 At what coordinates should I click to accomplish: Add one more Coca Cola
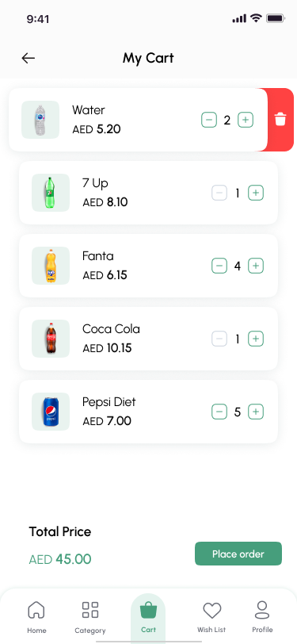coord(256,339)
